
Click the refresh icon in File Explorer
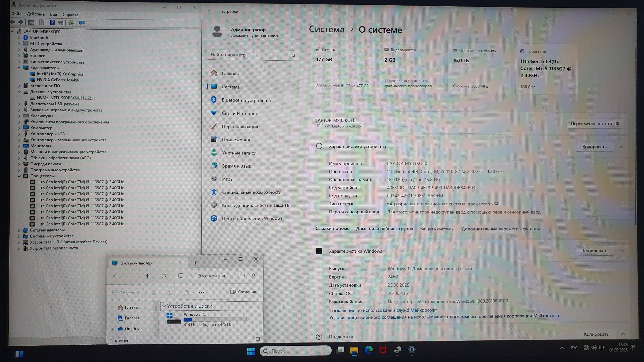(164, 276)
